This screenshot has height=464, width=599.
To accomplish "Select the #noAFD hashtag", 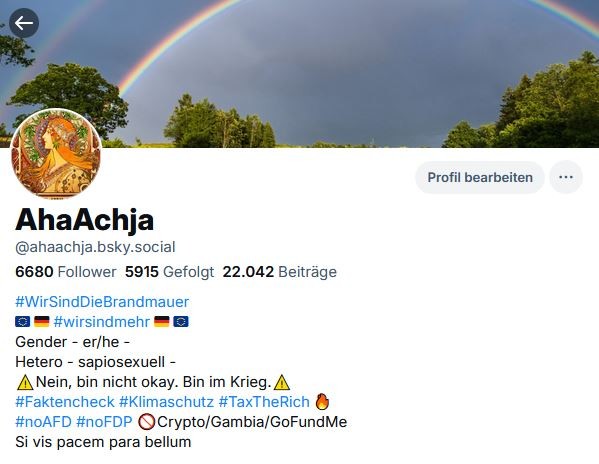I will [x=43, y=422].
